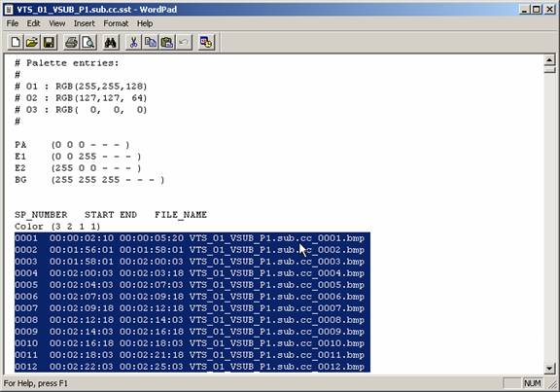The width and height of the screenshot is (560, 392).
Task: Open the Insert menu
Action: tap(84, 23)
